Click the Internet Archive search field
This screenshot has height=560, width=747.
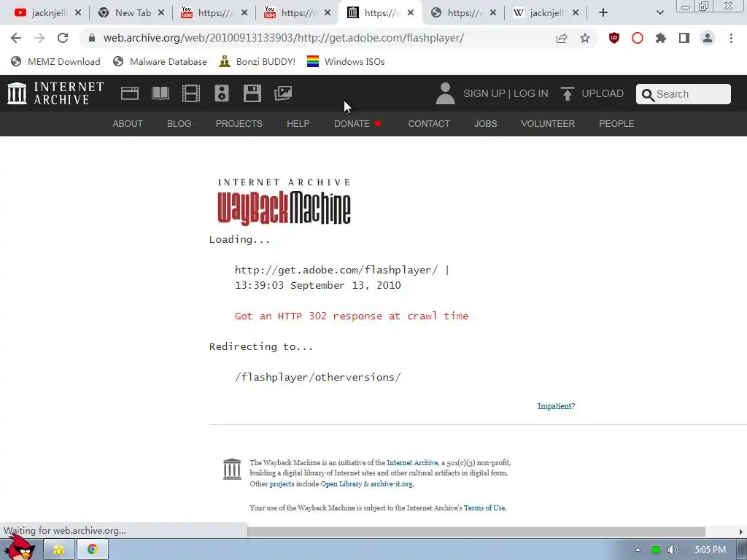pyautogui.click(x=683, y=94)
